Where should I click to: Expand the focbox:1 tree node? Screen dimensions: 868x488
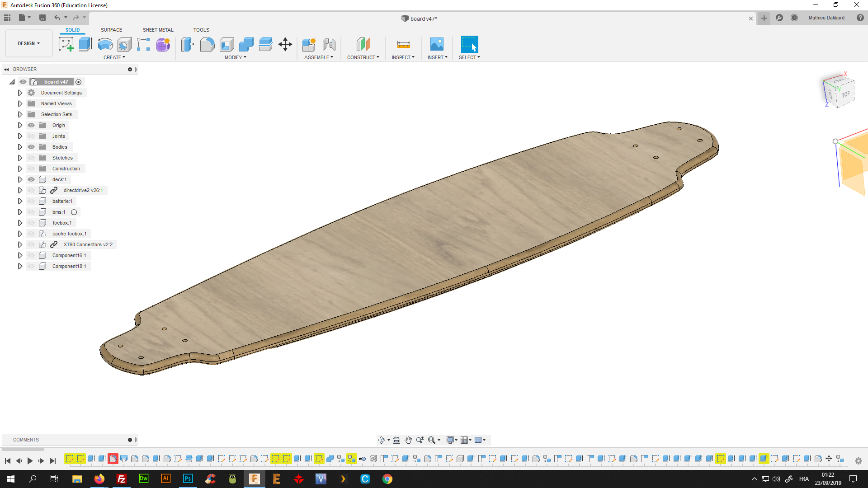(20, 223)
